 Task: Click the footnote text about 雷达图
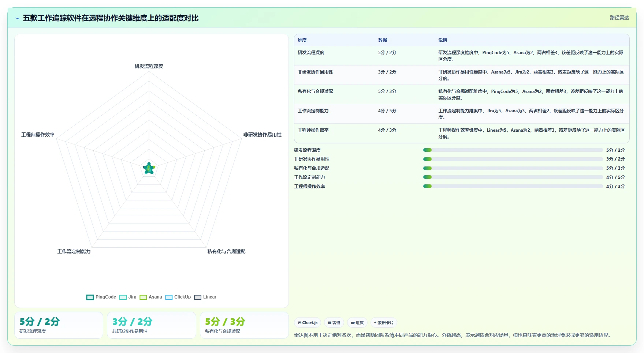(453, 335)
